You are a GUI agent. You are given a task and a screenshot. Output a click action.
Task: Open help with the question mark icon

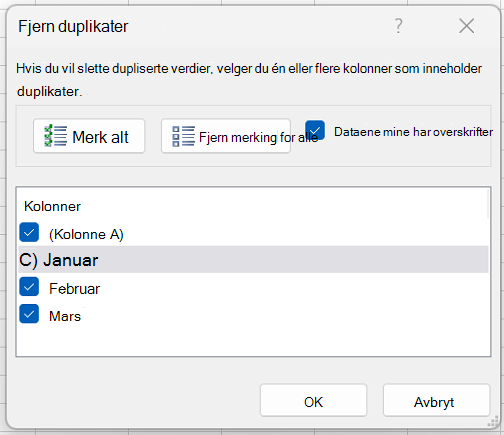(x=399, y=26)
